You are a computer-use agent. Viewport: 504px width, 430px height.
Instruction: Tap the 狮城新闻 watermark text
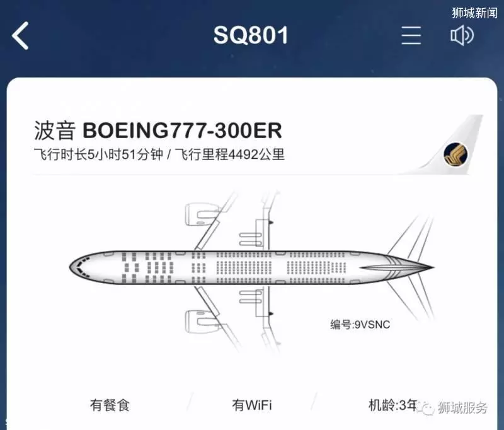tap(474, 13)
